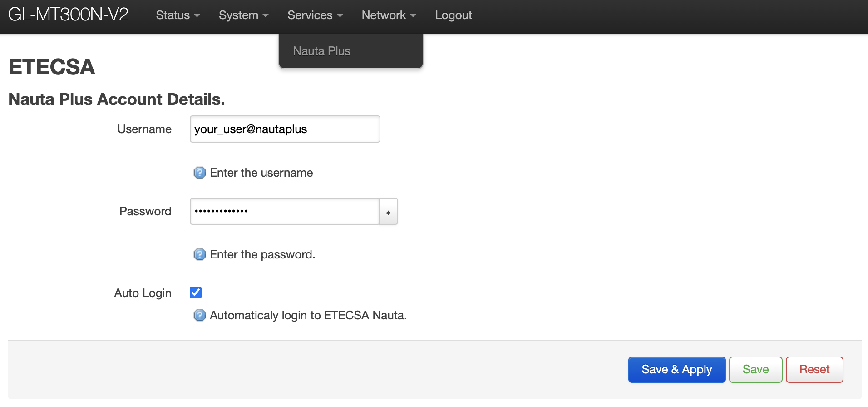Viewport: 868px width, 407px height.
Task: Click the help icon beside Enter the password
Action: [199, 254]
